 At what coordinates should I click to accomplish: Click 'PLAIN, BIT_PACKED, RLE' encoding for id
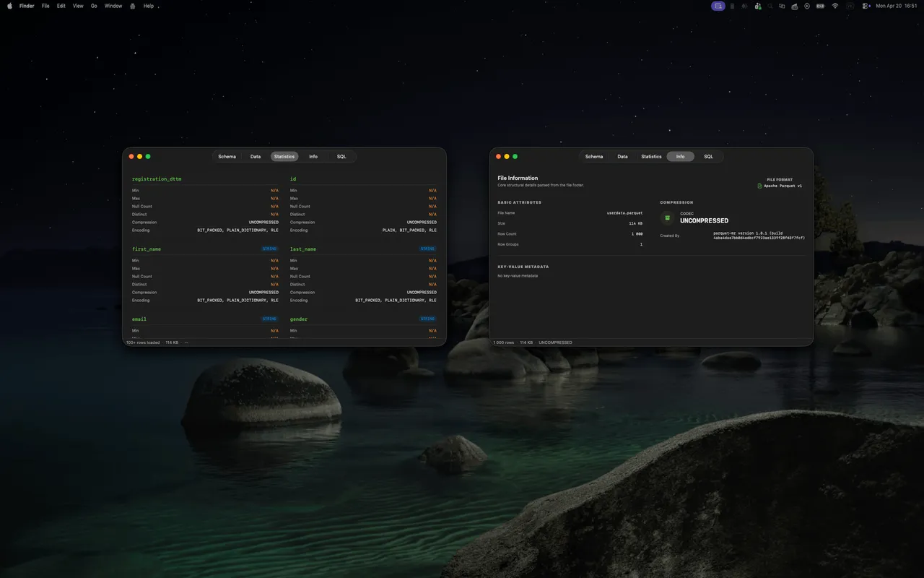click(x=409, y=230)
